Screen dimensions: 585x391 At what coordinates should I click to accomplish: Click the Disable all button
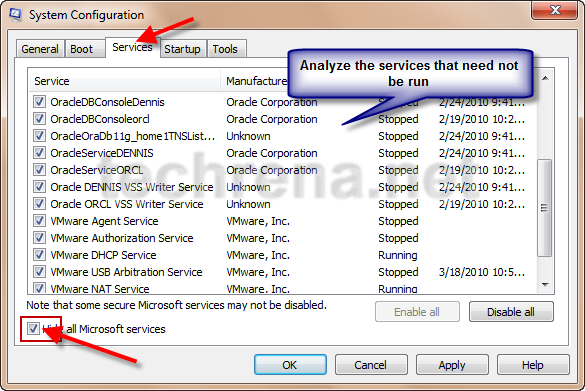pyautogui.click(x=511, y=312)
